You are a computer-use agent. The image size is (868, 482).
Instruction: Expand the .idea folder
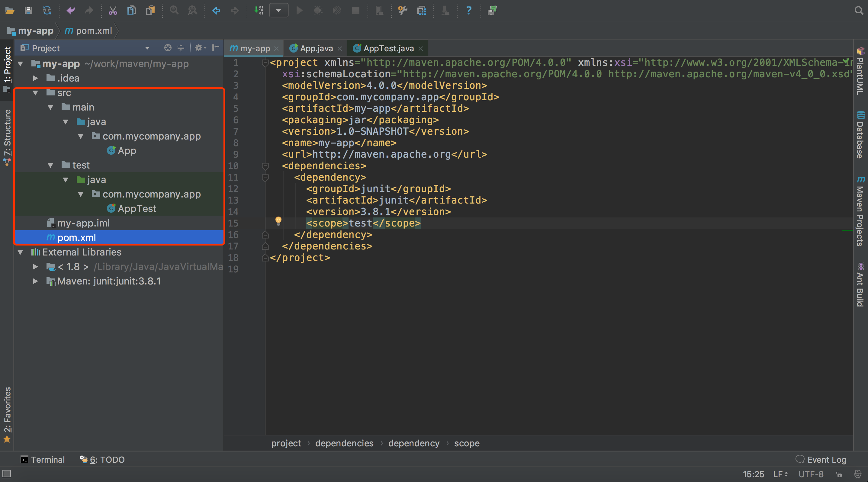point(35,78)
